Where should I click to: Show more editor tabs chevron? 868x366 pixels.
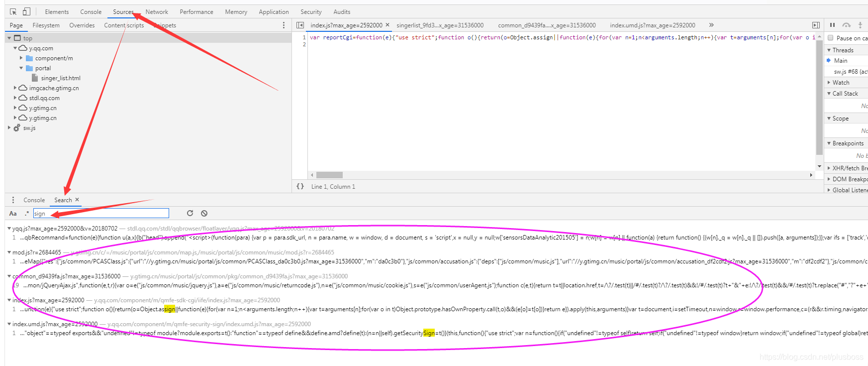[x=711, y=25]
